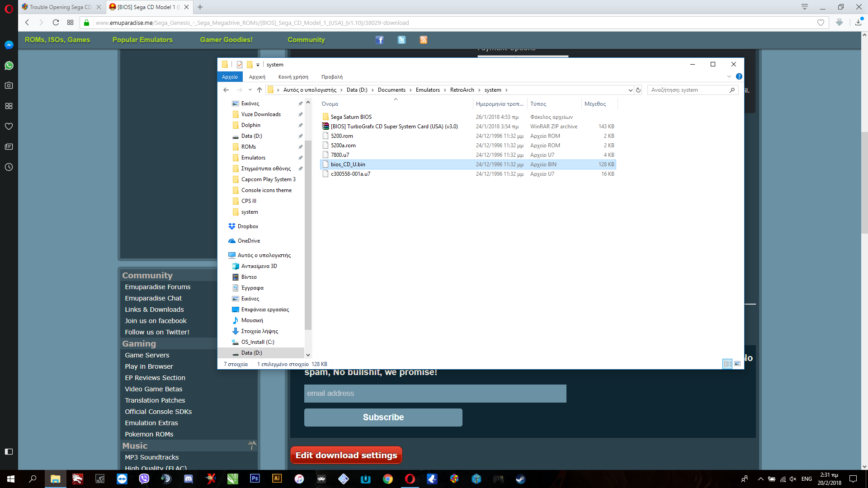Click the Opera snapshot camera icon
868x488 pixels.
(x=9, y=85)
